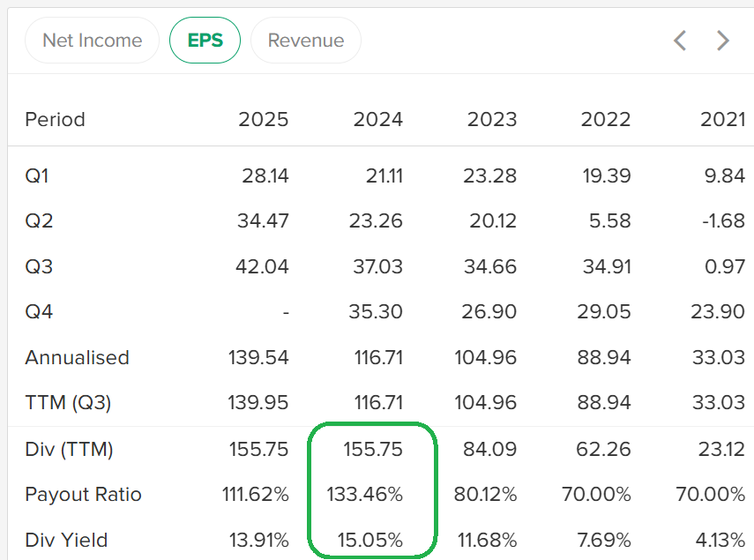This screenshot has height=560, width=754.
Task: Select the Q4 row label
Action: [39, 311]
